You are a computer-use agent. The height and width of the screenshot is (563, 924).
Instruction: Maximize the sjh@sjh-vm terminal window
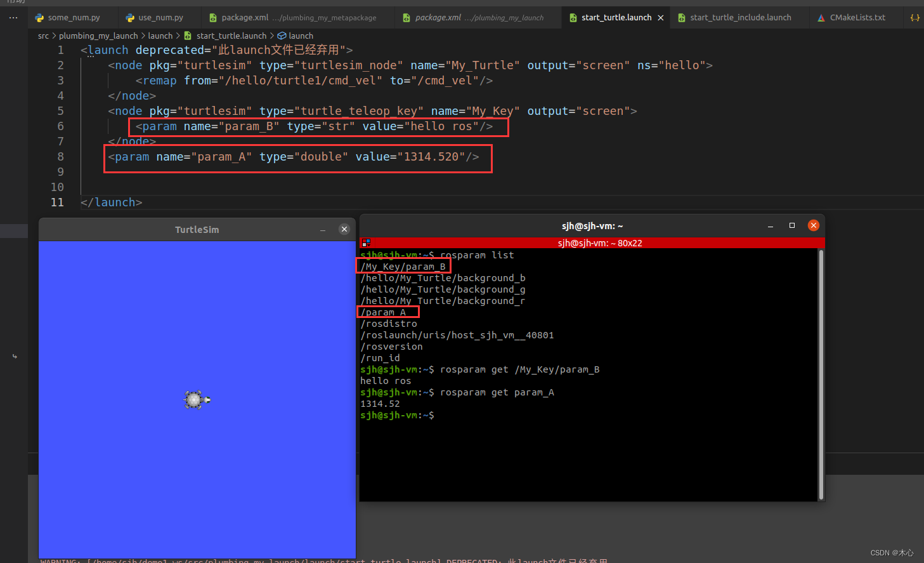792,225
